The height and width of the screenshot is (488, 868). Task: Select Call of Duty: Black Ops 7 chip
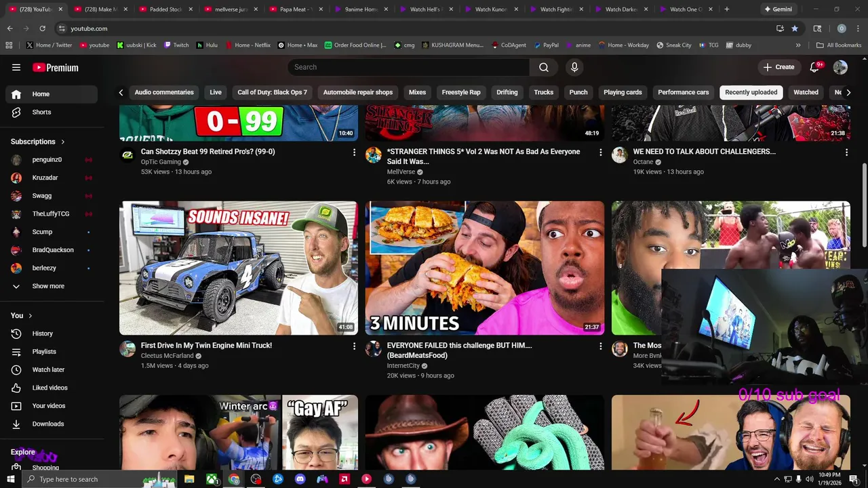tap(272, 92)
